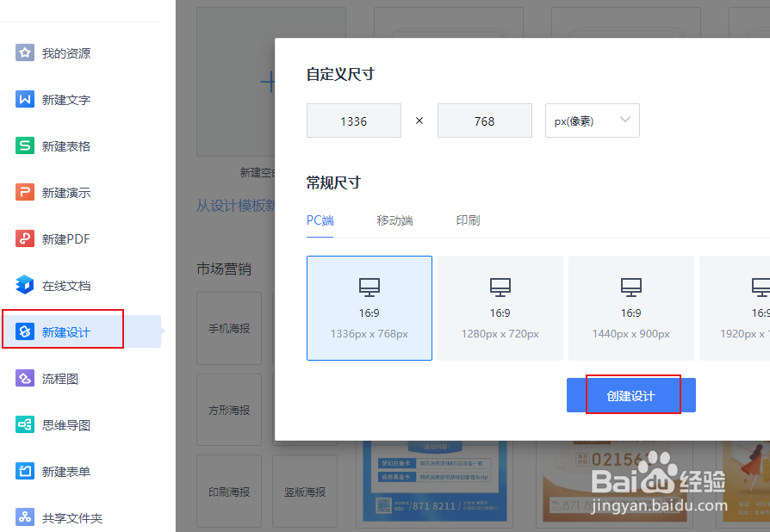The width and height of the screenshot is (770, 532).
Task: Open the blue poster template thumbnail
Action: coord(435,481)
